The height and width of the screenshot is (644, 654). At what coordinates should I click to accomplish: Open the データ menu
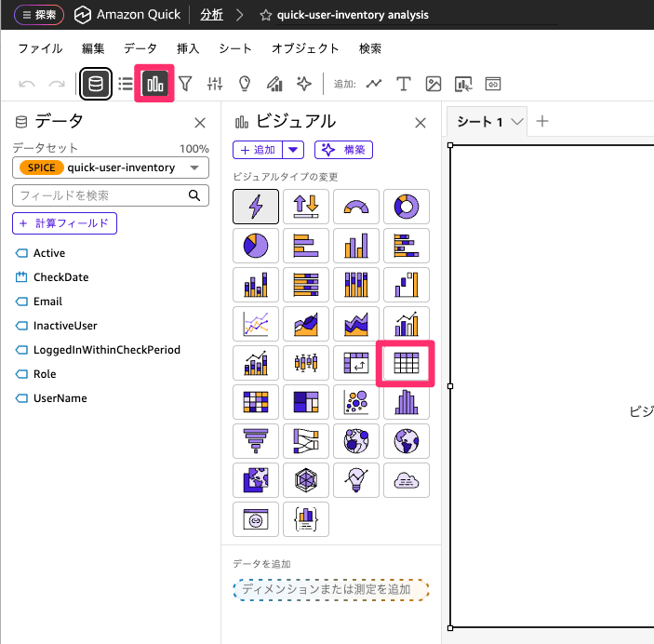pyautogui.click(x=140, y=48)
